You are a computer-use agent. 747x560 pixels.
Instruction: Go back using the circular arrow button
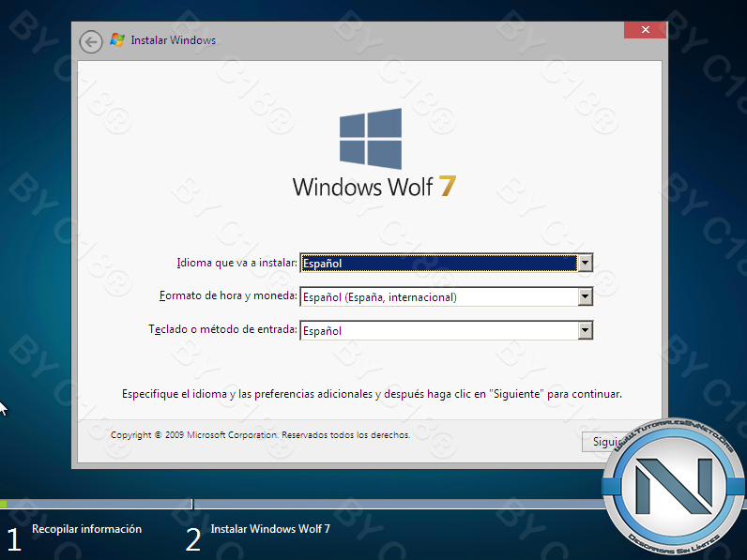pos(91,42)
